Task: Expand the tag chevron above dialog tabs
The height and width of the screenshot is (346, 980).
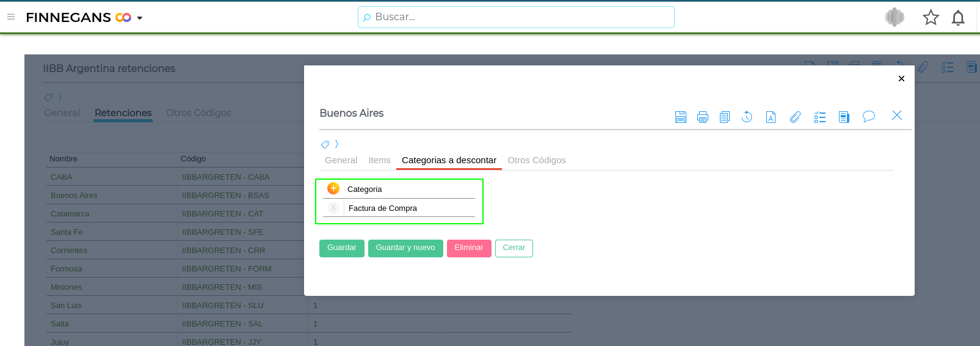Action: [336, 144]
